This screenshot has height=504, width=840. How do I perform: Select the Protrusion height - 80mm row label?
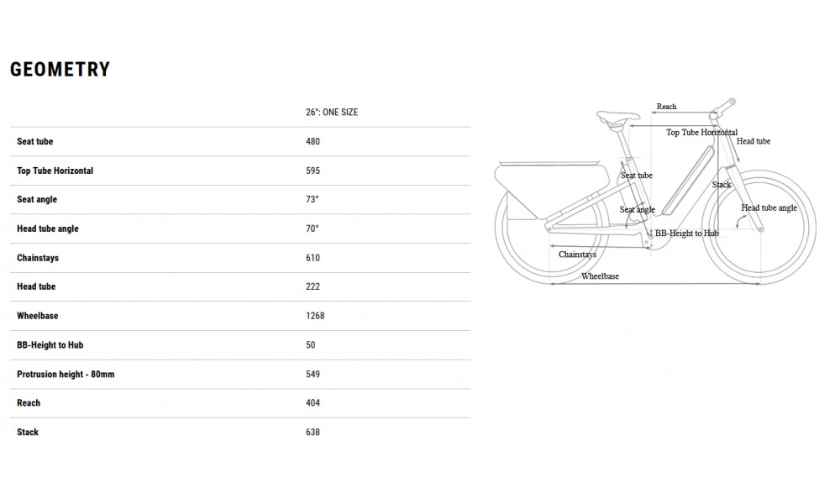click(66, 374)
